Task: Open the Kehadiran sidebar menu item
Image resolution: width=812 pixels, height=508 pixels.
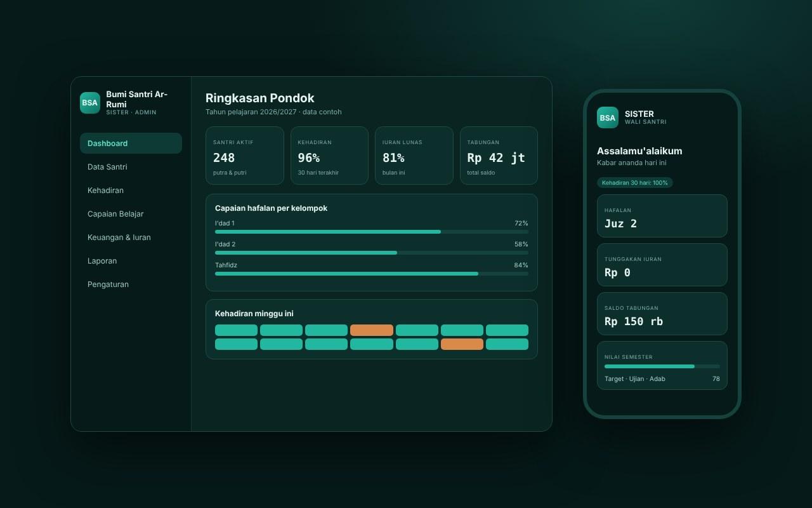Action: coord(131,190)
